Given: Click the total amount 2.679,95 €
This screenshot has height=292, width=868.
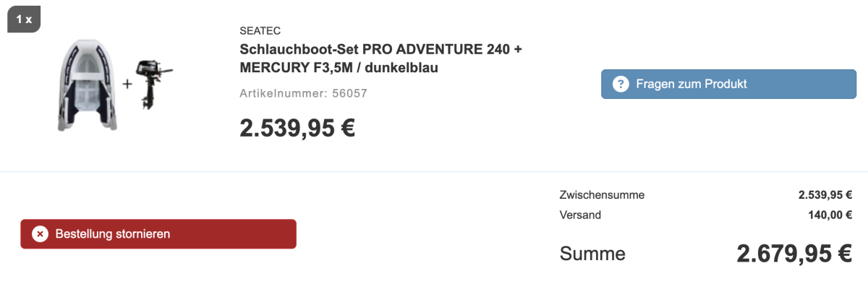Looking at the screenshot, I should (x=794, y=254).
